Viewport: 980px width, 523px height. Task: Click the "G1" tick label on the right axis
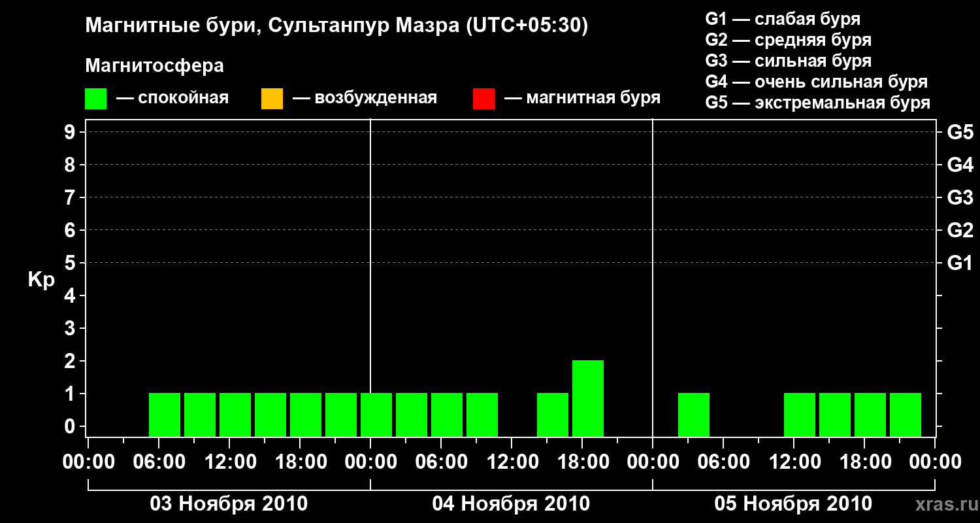[960, 263]
